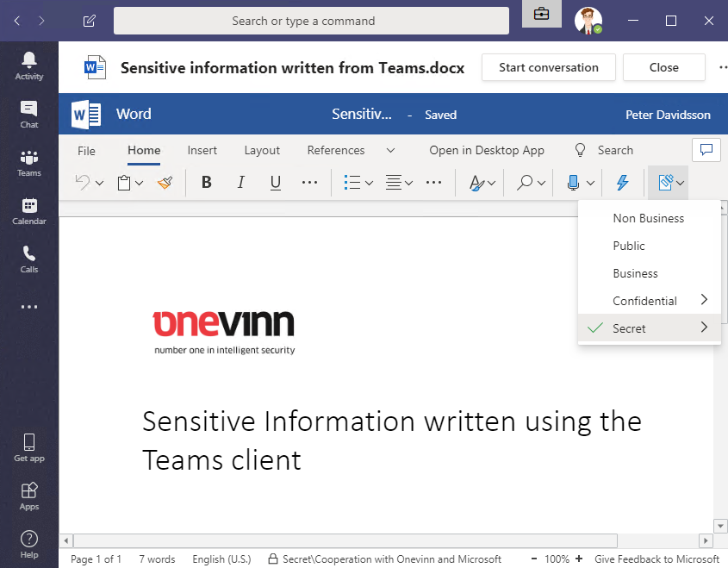Click the zoom in plus button
The height and width of the screenshot is (568, 728).
coord(579,559)
